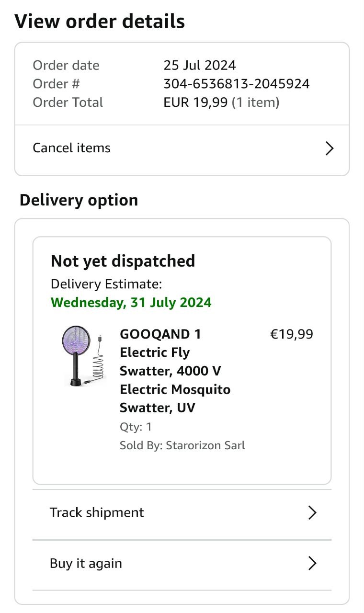Click the Delivery Estimate label
This screenshot has height=613, width=364.
[106, 284]
